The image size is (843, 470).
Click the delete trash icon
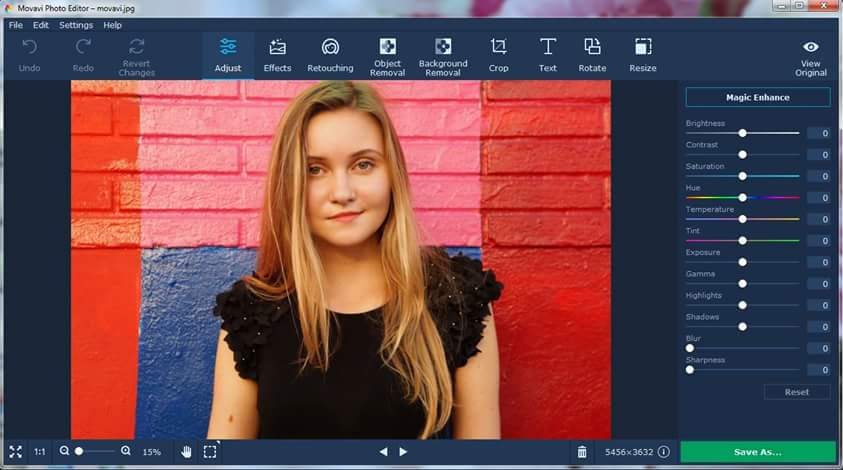(582, 452)
